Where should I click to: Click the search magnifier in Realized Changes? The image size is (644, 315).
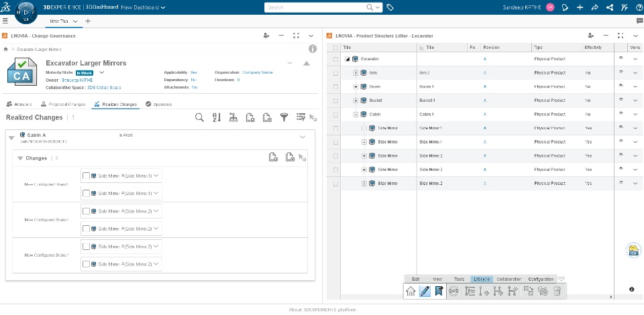[199, 118]
